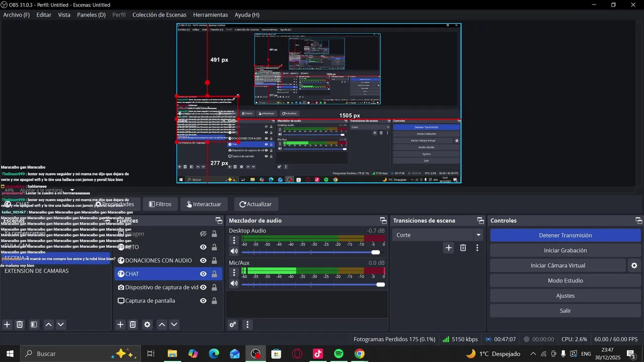The width and height of the screenshot is (644, 362).
Task: Open advanced audio properties gears icon
Action: pyautogui.click(x=233, y=325)
